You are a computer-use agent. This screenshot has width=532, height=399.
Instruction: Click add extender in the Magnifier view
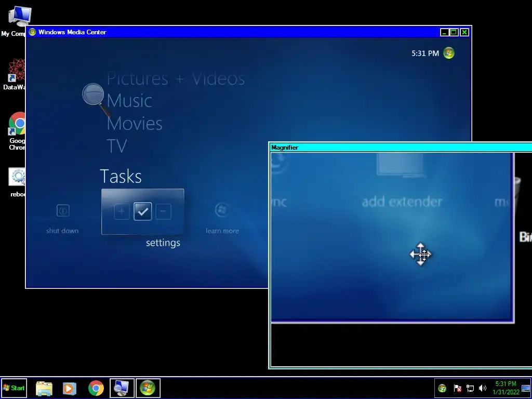[x=402, y=202]
